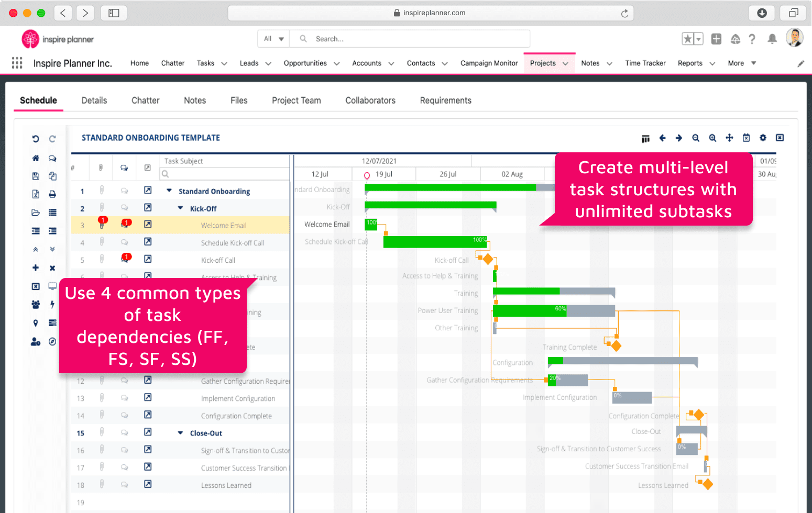Collapse the Kick-Off subtask group
The image size is (812, 513).
pos(180,208)
